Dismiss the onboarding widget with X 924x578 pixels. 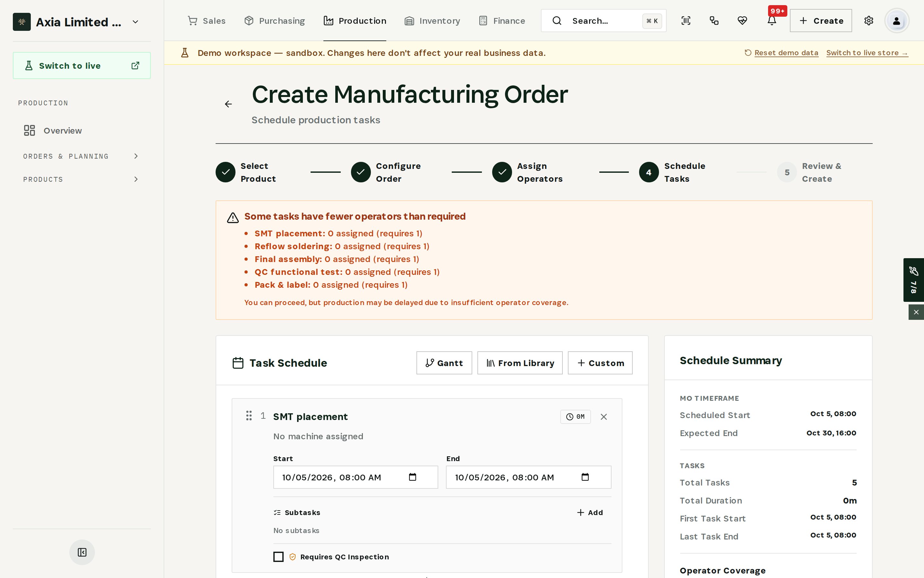pos(916,312)
